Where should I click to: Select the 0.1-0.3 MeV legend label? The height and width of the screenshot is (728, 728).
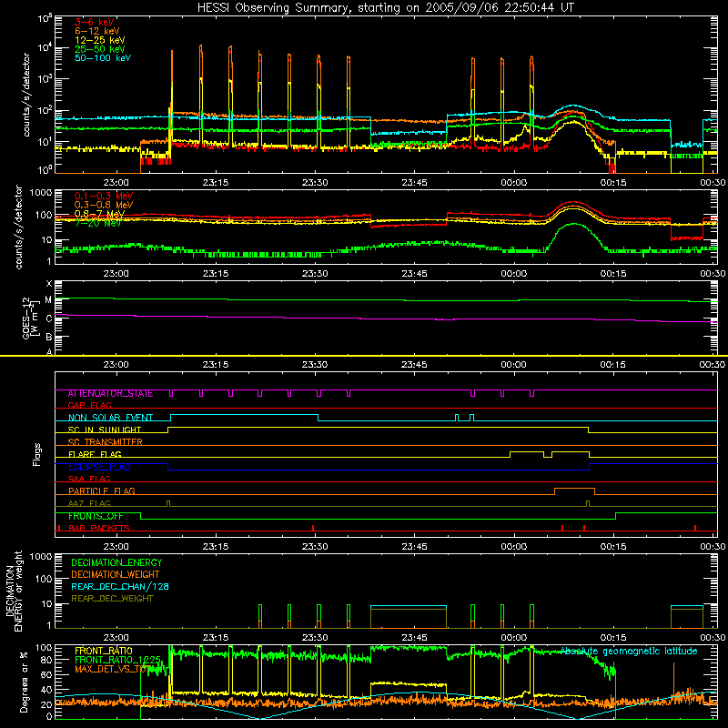(x=104, y=196)
